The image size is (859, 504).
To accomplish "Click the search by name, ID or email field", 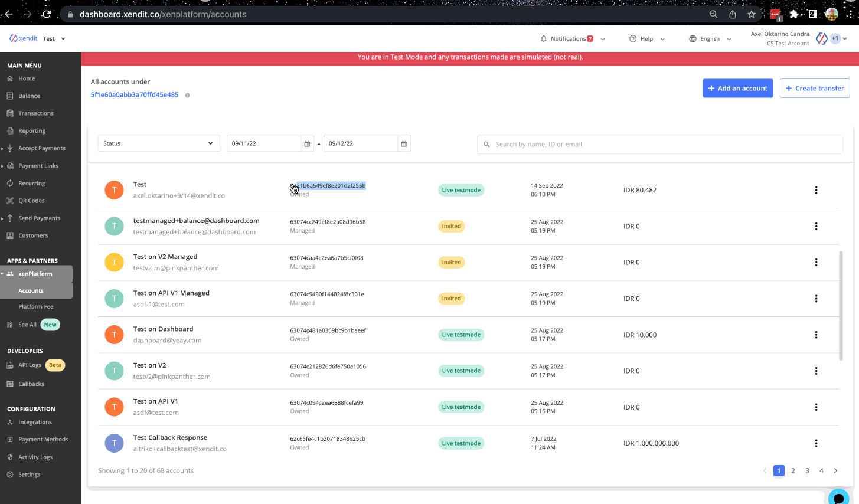I will [x=659, y=144].
